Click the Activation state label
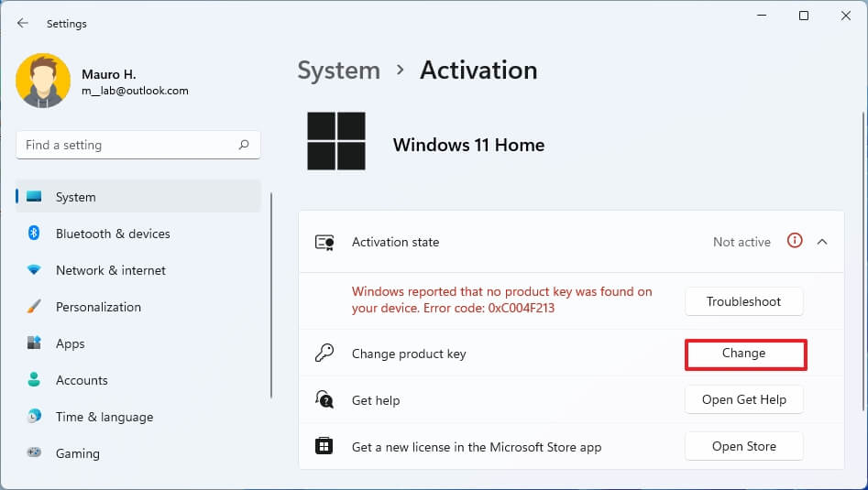 [395, 242]
